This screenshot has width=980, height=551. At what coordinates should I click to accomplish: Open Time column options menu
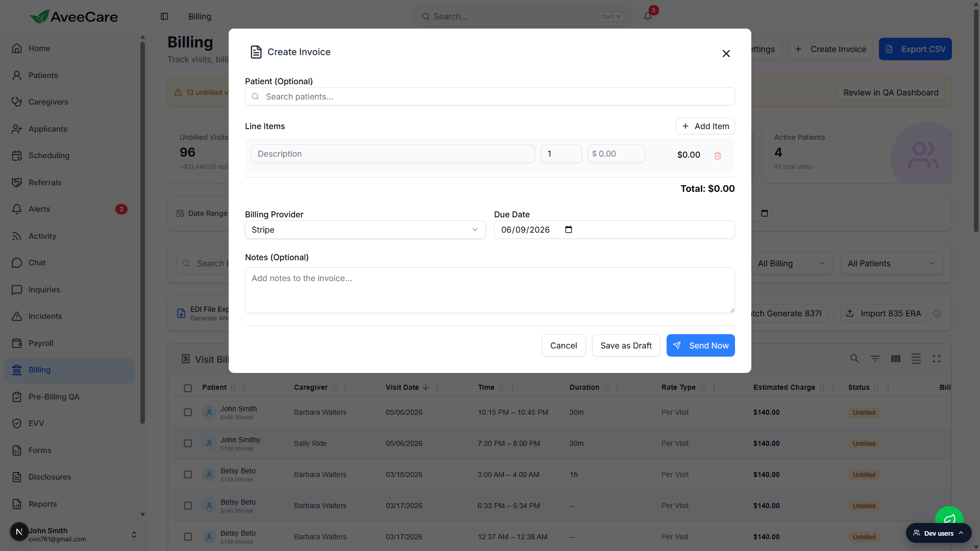512,388
